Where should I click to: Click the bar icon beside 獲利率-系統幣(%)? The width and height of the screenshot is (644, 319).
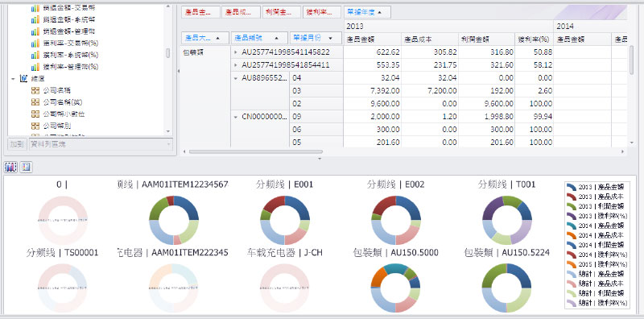[x=35, y=55]
